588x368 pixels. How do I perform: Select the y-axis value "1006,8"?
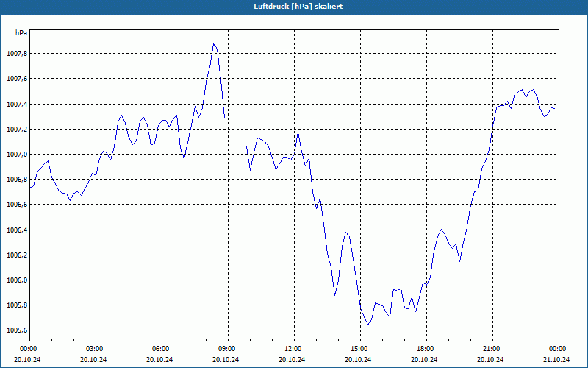[x=17, y=180]
